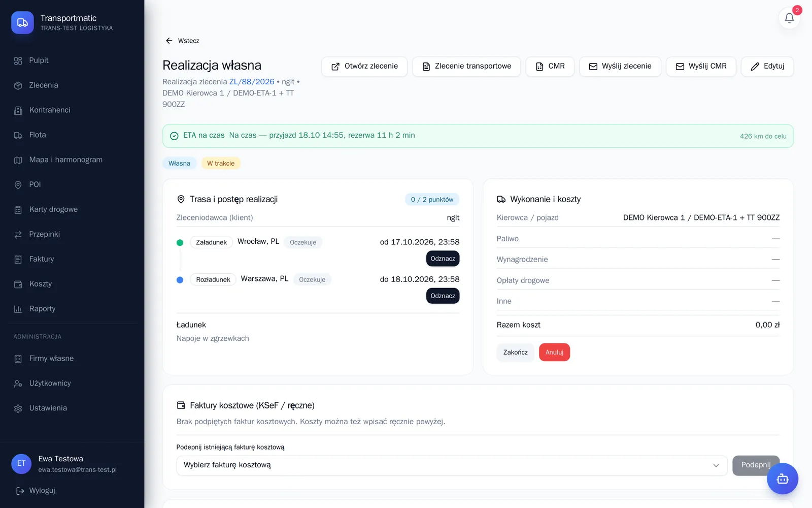Open the notifications bell

pos(789,18)
